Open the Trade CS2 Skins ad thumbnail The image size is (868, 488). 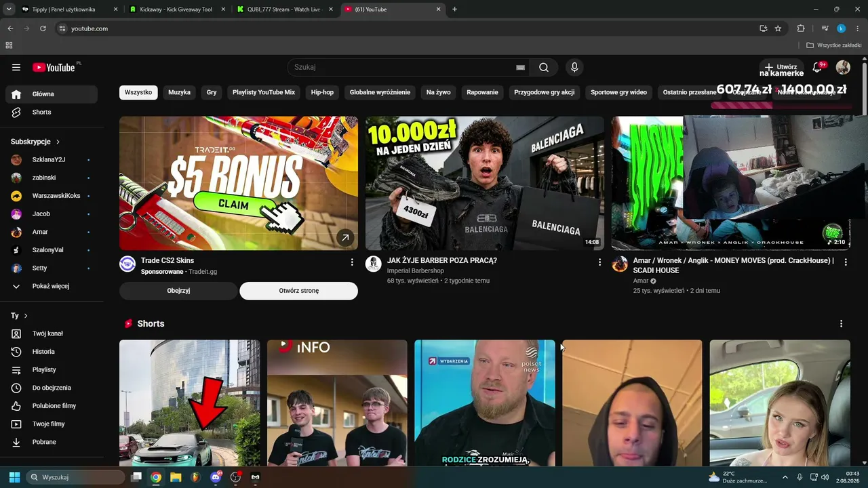pos(239,183)
